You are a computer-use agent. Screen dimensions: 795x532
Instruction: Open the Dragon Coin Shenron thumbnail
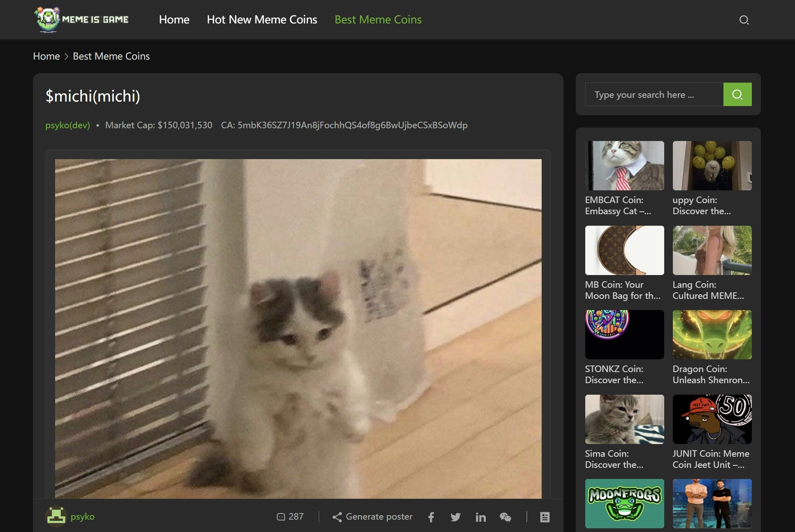712,335
